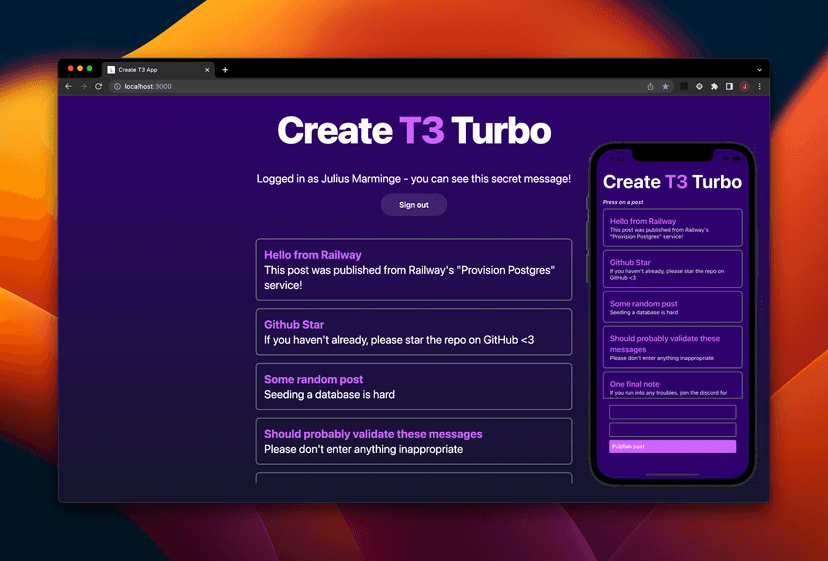This screenshot has width=828, height=561.
Task: Reload the localhost page
Action: click(x=98, y=87)
